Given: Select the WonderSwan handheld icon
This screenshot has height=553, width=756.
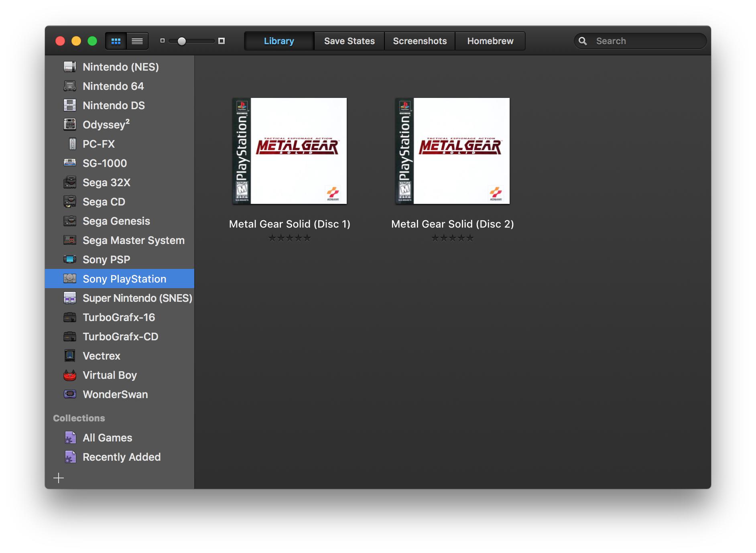Looking at the screenshot, I should [x=70, y=394].
